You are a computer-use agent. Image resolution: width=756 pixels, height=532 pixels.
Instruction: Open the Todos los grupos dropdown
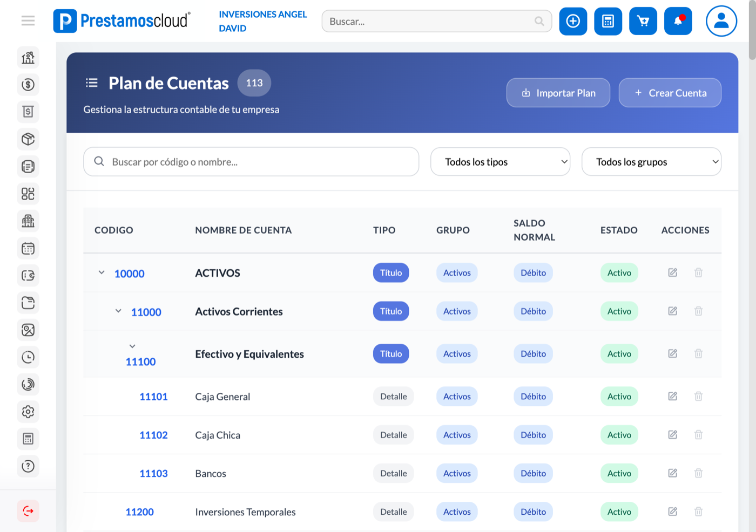coord(651,162)
